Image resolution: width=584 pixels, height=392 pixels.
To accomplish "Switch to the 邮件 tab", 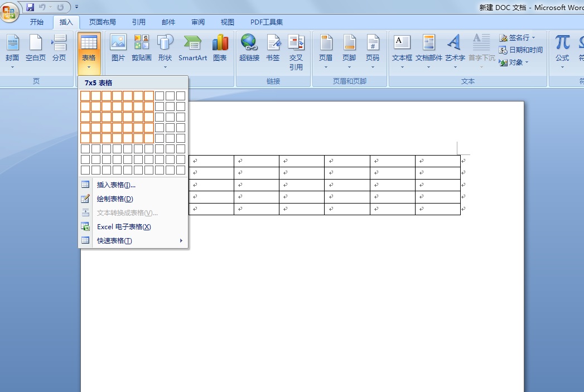I will click(168, 22).
